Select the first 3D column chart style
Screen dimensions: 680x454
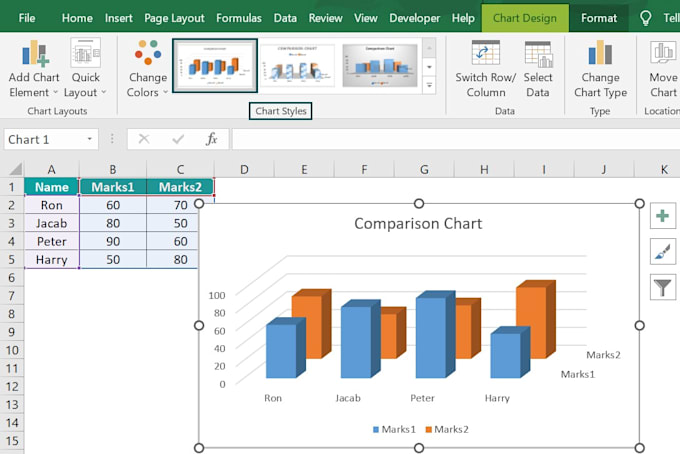point(215,65)
